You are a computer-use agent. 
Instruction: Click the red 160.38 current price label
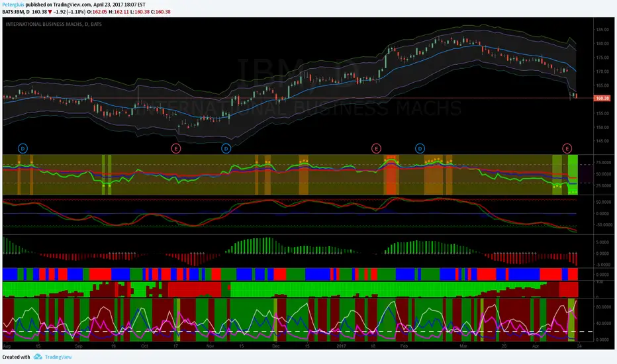click(602, 99)
